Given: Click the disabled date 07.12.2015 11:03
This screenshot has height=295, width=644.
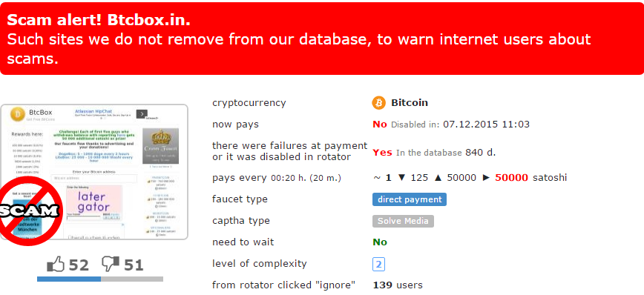Looking at the screenshot, I should [486, 124].
